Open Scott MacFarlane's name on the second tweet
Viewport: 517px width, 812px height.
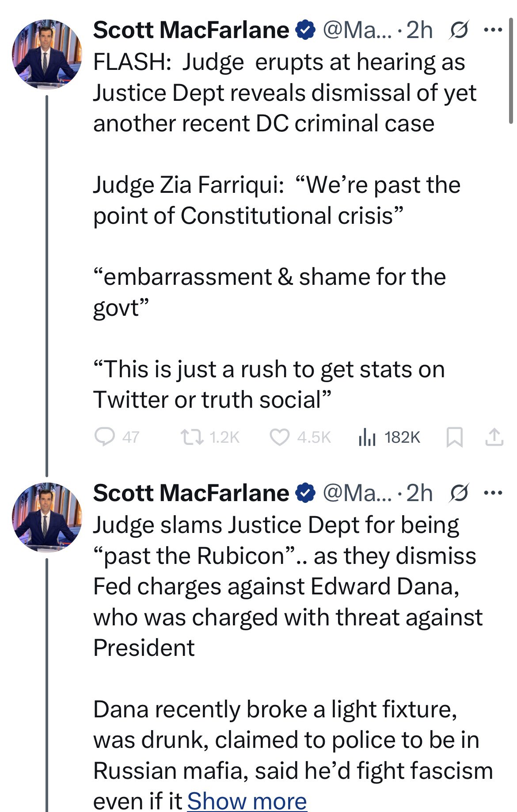coord(191,493)
